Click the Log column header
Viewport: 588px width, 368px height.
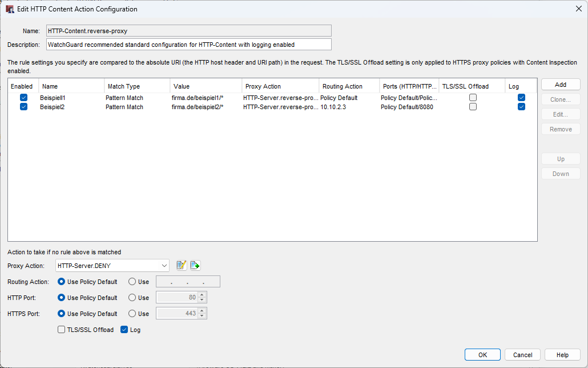pyautogui.click(x=521, y=86)
